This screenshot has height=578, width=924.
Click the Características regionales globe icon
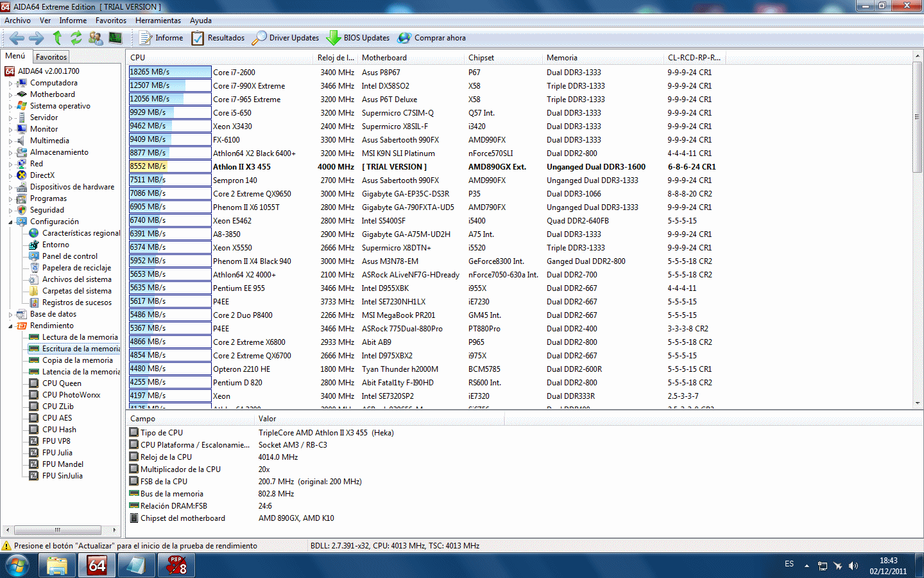34,233
